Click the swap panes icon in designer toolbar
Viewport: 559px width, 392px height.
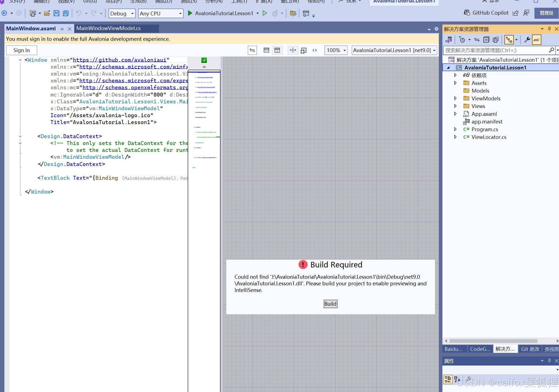(x=252, y=50)
